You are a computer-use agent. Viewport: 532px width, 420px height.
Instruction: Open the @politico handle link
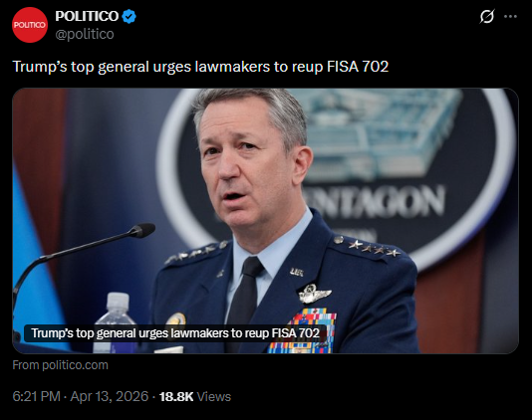click(x=85, y=34)
